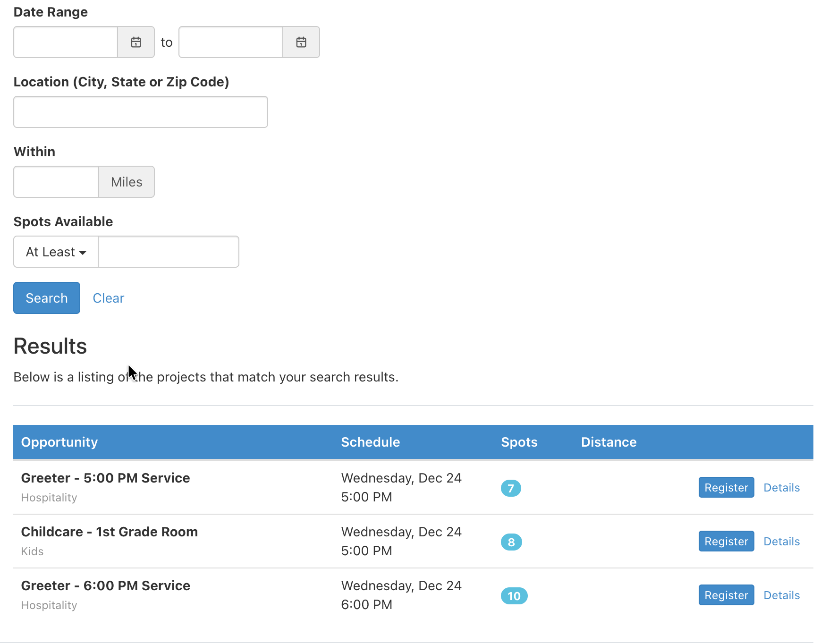Click the Childcare - 1st Grade Room title
829x644 pixels.
(x=110, y=532)
